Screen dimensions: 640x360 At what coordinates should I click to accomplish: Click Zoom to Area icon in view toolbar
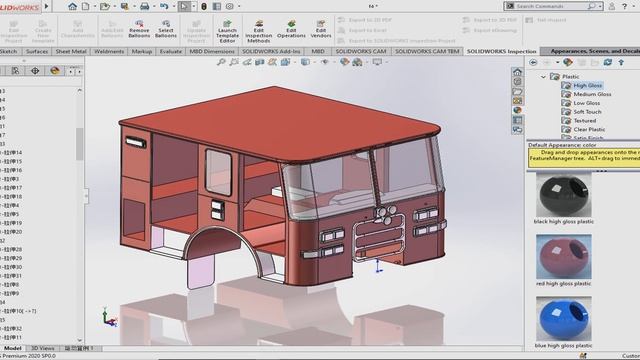click(x=234, y=62)
